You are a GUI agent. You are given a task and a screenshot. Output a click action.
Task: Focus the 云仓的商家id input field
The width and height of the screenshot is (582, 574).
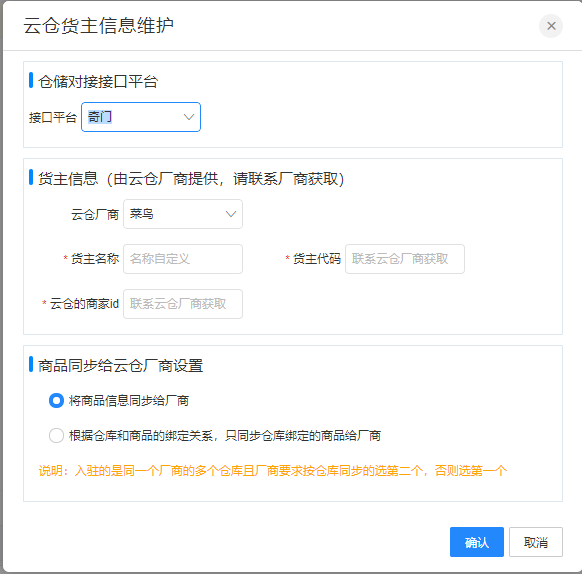coord(183,304)
